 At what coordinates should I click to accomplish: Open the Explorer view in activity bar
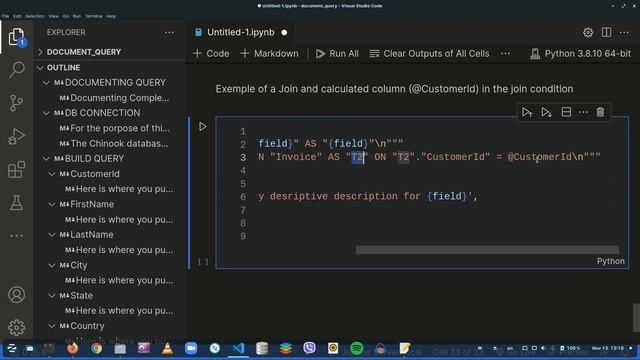pyautogui.click(x=16, y=37)
